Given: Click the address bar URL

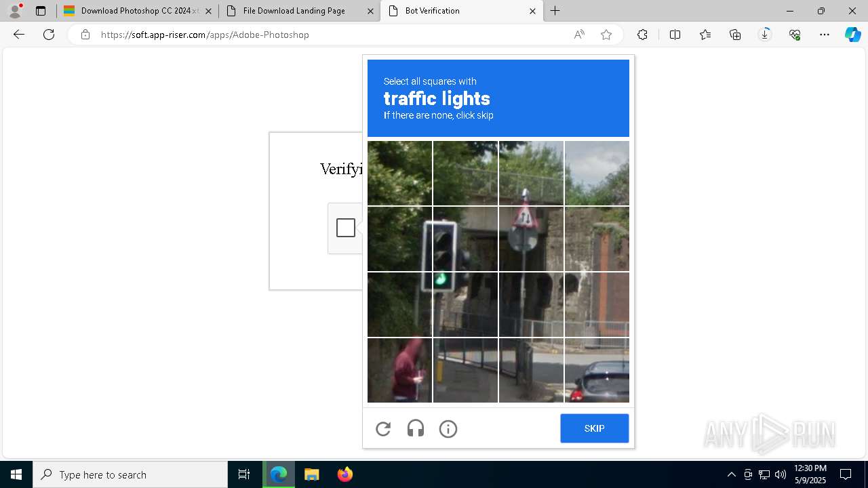Looking at the screenshot, I should (x=205, y=35).
